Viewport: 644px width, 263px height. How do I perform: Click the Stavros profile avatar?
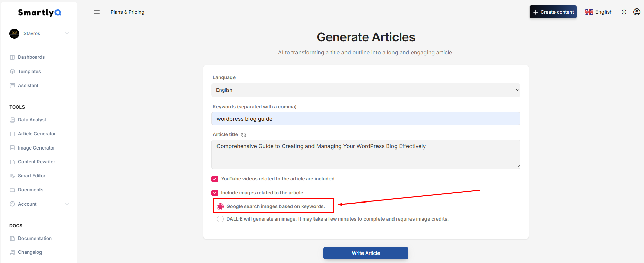(x=14, y=34)
